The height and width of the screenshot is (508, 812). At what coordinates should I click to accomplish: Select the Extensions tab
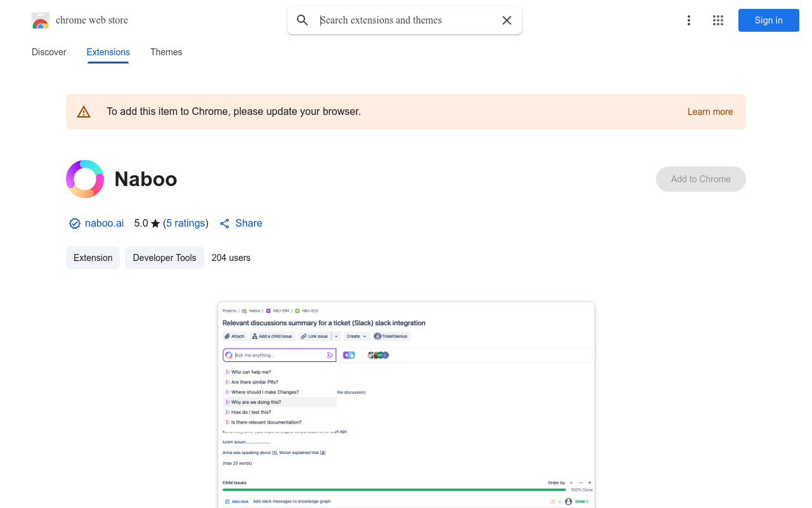108,52
